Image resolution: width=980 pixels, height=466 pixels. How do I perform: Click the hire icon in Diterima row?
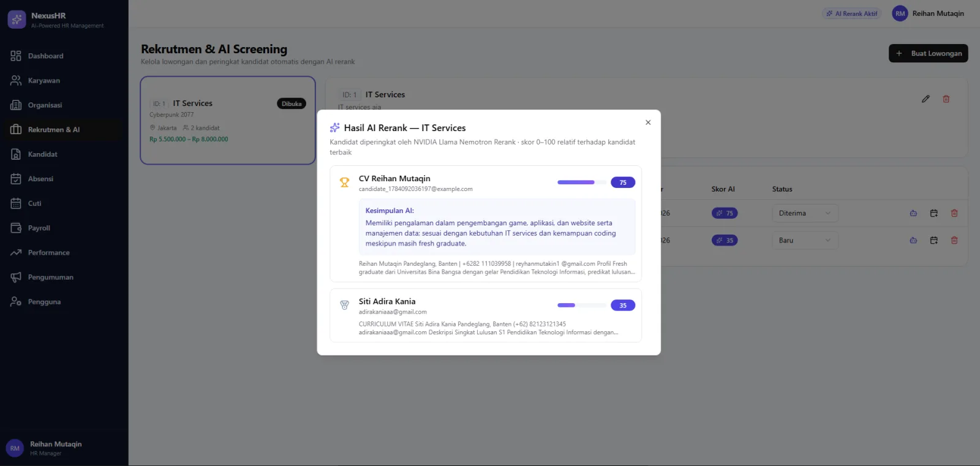pos(913,213)
